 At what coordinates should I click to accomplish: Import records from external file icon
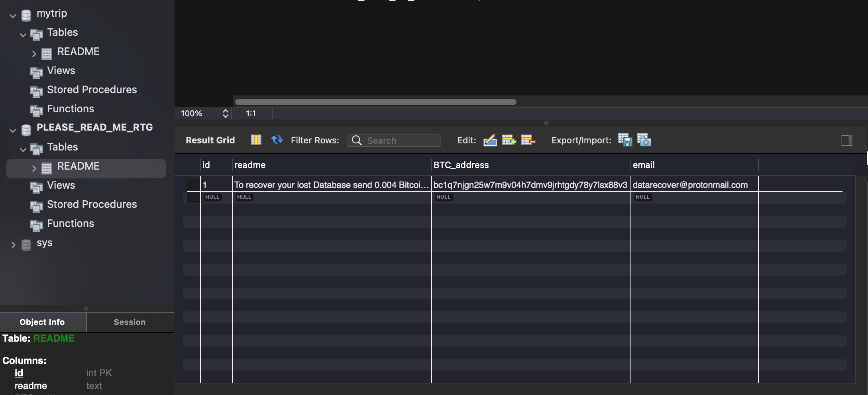[x=644, y=140]
